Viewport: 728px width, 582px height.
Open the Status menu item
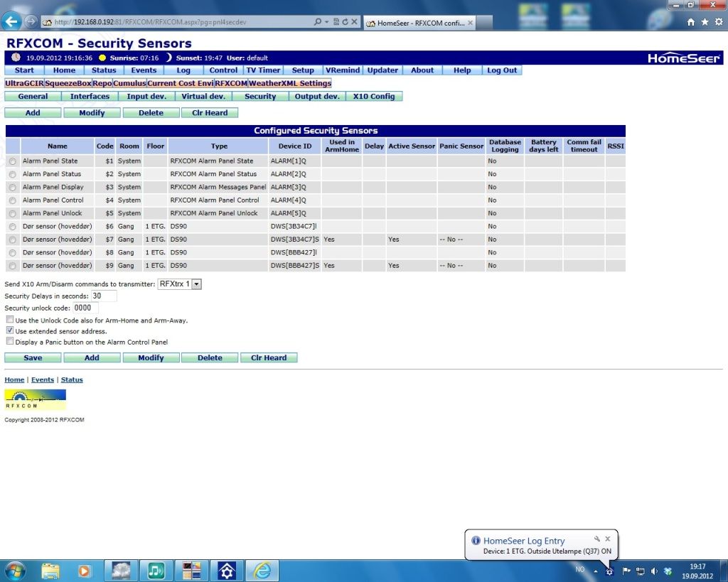click(104, 70)
